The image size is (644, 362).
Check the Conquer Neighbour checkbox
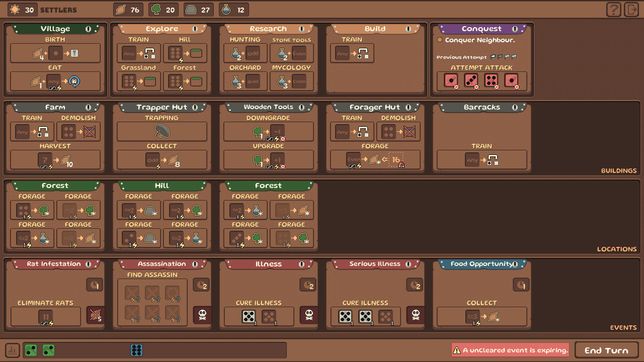coord(439,39)
